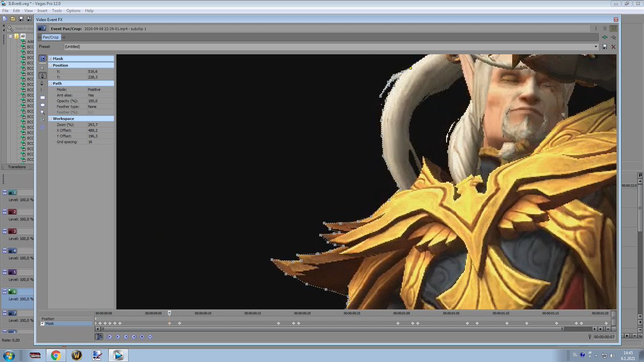Open the Tools menu
Screen dimensions: 644x362
click(57, 11)
